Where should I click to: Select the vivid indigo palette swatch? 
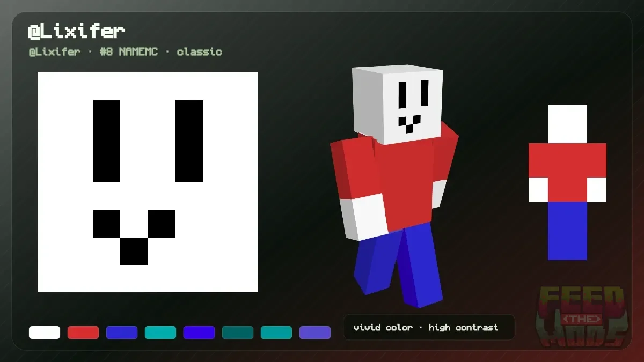[x=199, y=333]
